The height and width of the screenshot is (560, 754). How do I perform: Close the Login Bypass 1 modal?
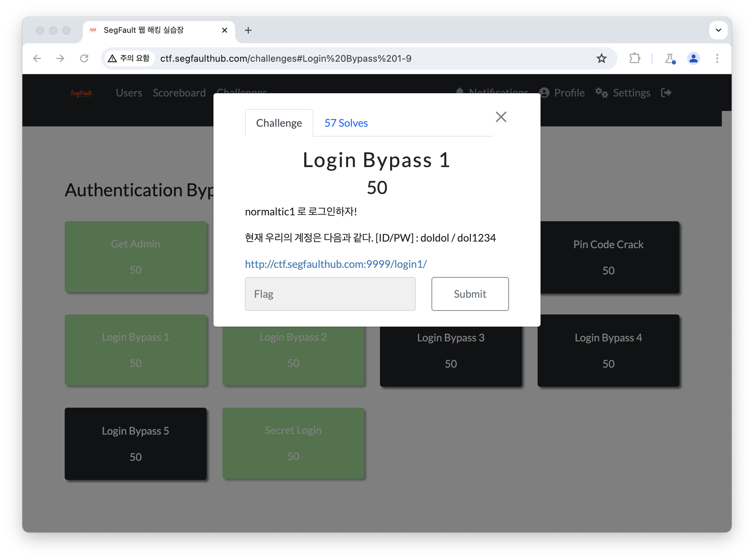pos(500,117)
